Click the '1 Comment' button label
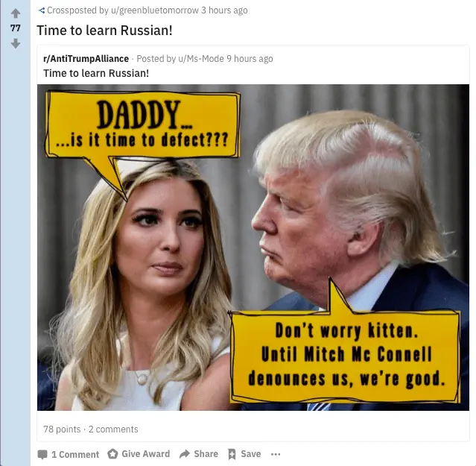Image resolution: width=476 pixels, height=466 pixels. [x=75, y=455]
